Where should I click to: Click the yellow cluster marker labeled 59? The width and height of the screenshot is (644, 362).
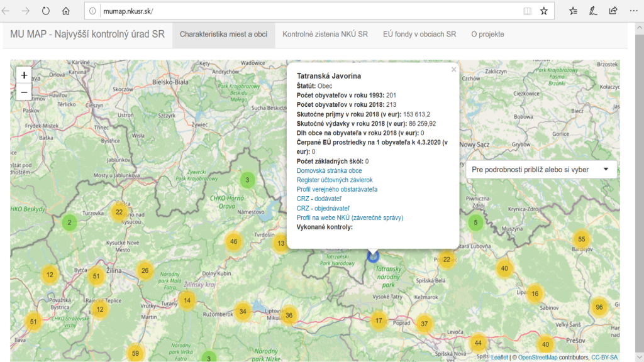[x=136, y=353]
